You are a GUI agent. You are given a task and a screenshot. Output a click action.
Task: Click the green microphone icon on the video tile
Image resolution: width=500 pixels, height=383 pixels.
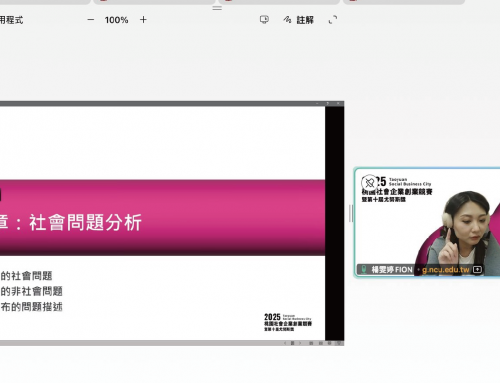pyautogui.click(x=364, y=269)
